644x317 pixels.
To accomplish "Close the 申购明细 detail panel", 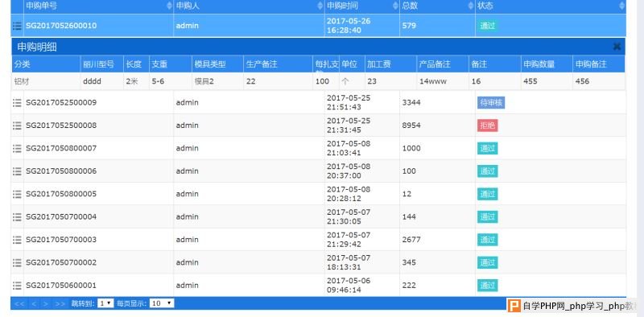I will tap(617, 47).
